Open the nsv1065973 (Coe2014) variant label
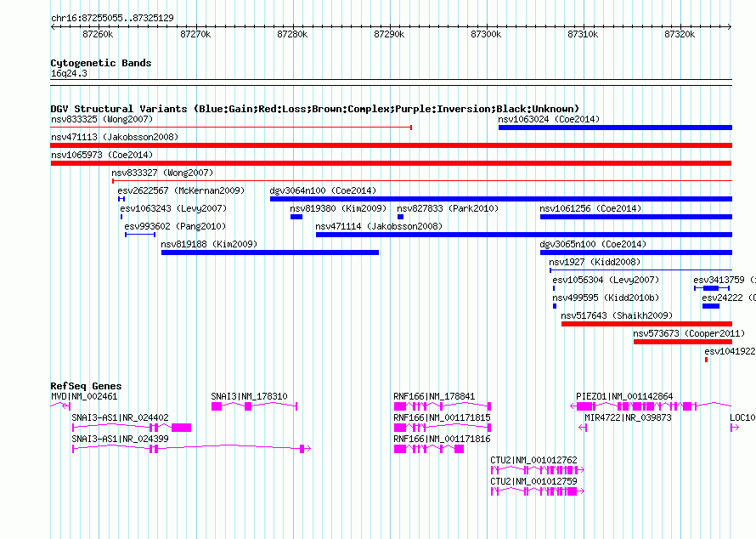 [x=102, y=155]
